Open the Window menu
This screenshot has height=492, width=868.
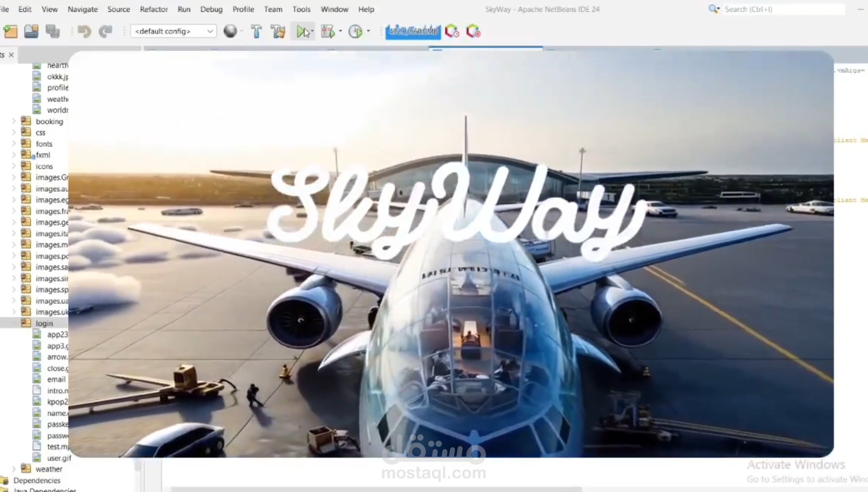[335, 9]
